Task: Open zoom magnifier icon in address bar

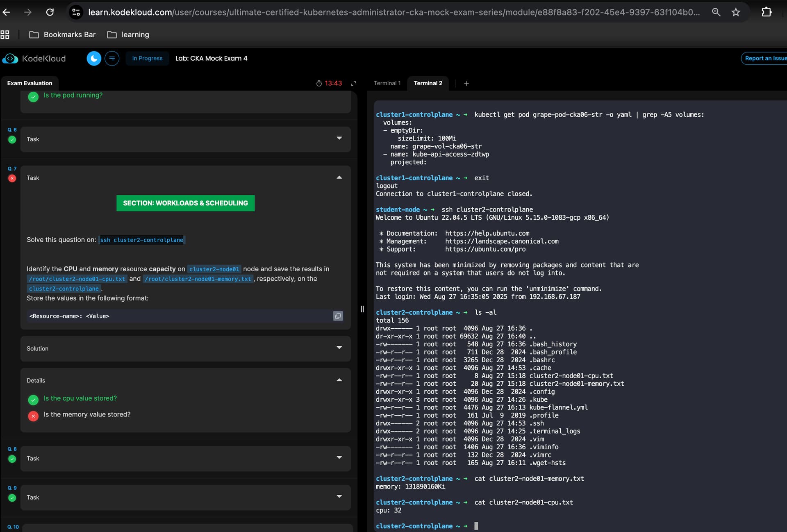Action: [716, 12]
